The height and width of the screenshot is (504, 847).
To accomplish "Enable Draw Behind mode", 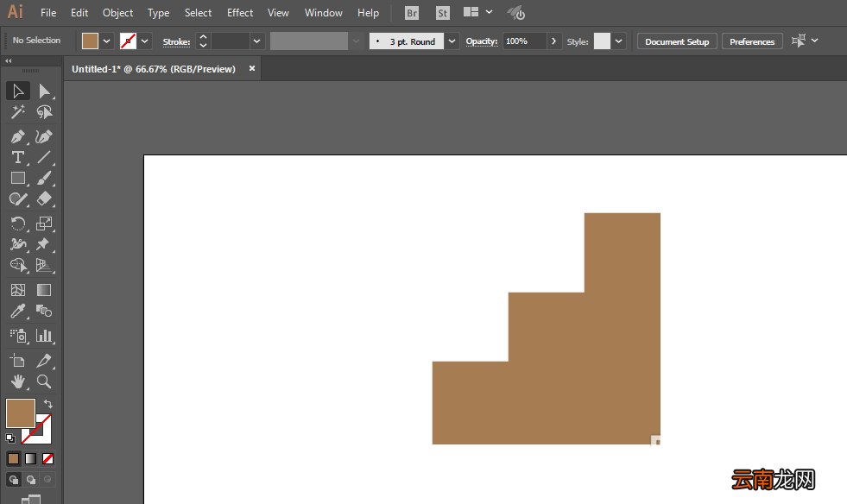I will 31,479.
